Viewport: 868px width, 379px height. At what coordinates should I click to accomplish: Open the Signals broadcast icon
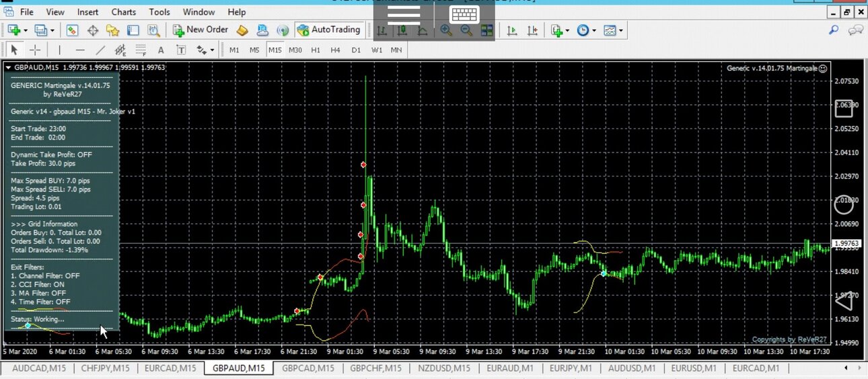[x=283, y=30]
